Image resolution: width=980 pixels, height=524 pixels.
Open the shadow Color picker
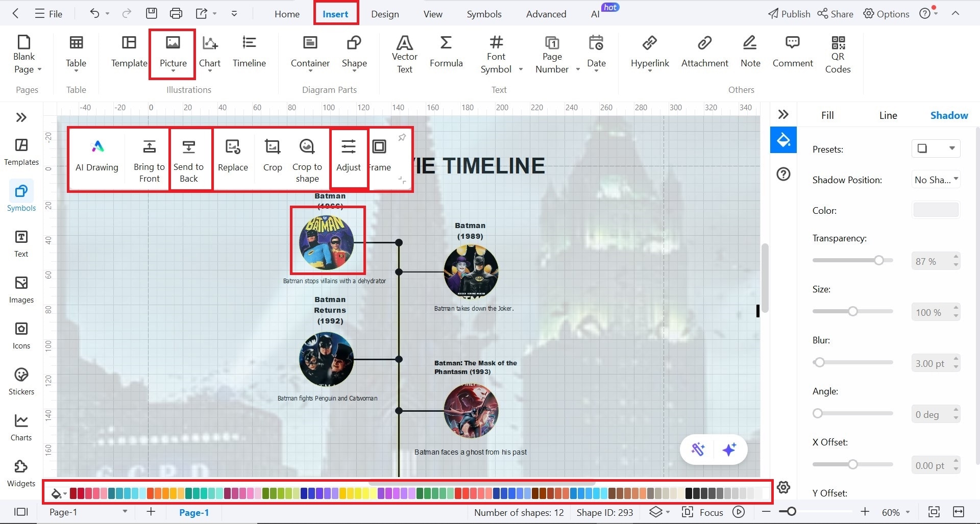click(x=936, y=210)
